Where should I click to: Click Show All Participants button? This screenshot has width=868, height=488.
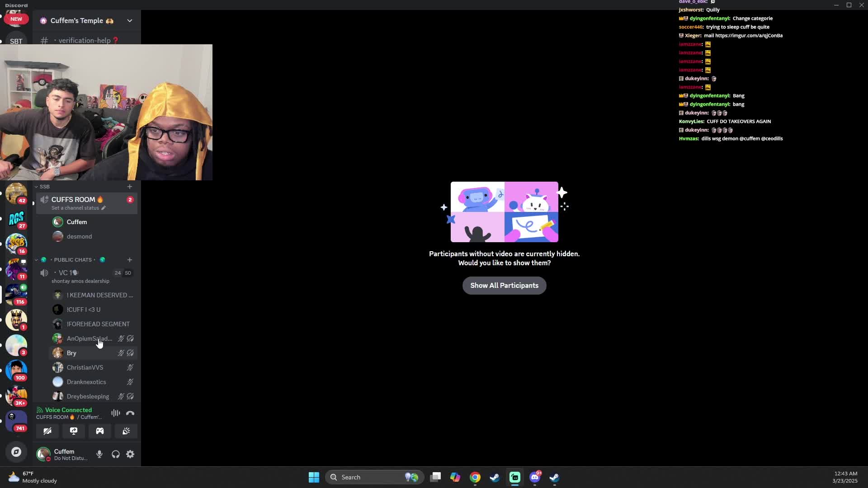504,286
